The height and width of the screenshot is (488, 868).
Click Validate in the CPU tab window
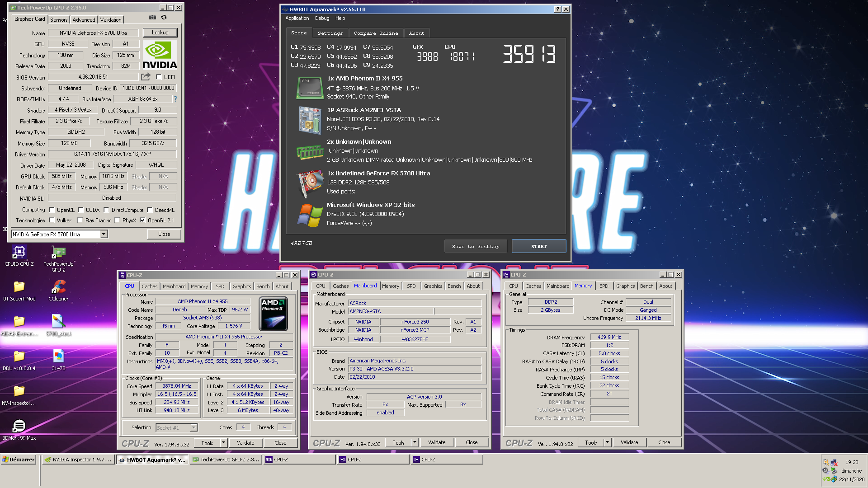[245, 443]
